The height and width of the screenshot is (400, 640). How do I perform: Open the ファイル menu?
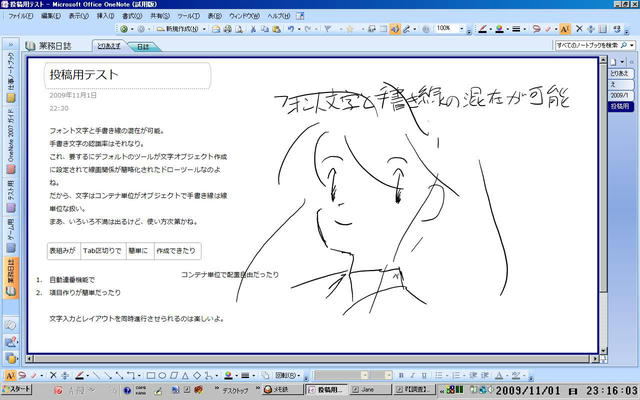click(x=20, y=16)
